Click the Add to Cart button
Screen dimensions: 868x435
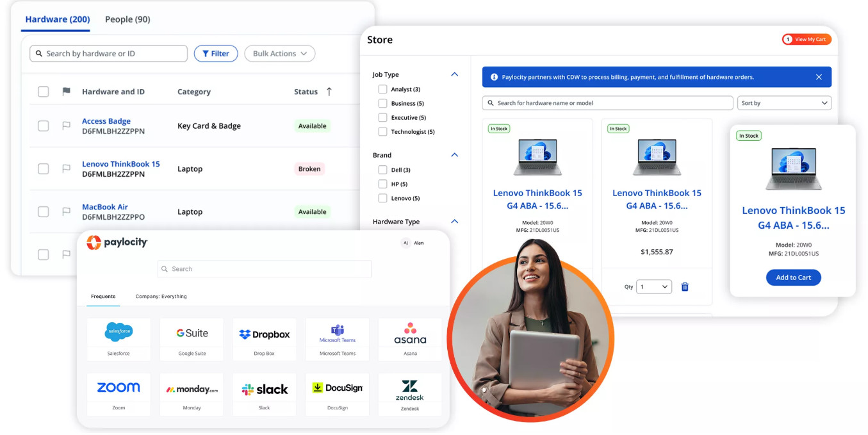click(793, 277)
